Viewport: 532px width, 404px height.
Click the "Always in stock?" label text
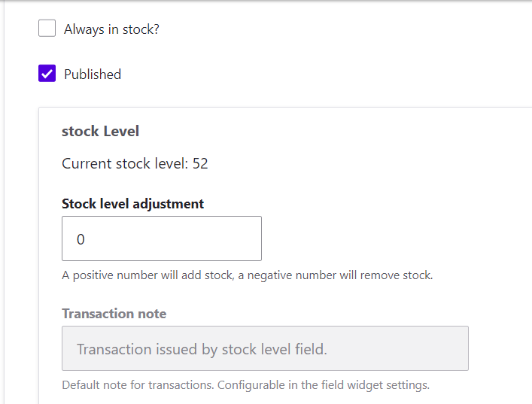coord(111,29)
